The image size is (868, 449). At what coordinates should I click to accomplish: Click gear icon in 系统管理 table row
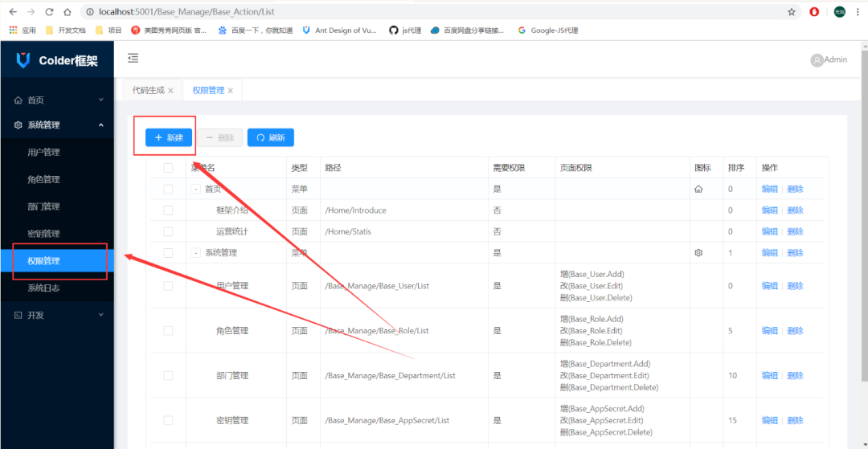coord(698,253)
